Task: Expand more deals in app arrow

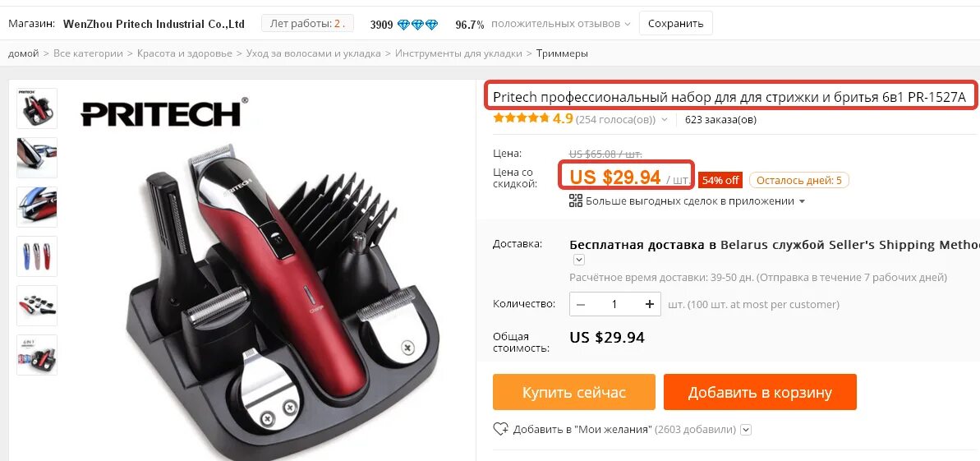Action: (802, 201)
